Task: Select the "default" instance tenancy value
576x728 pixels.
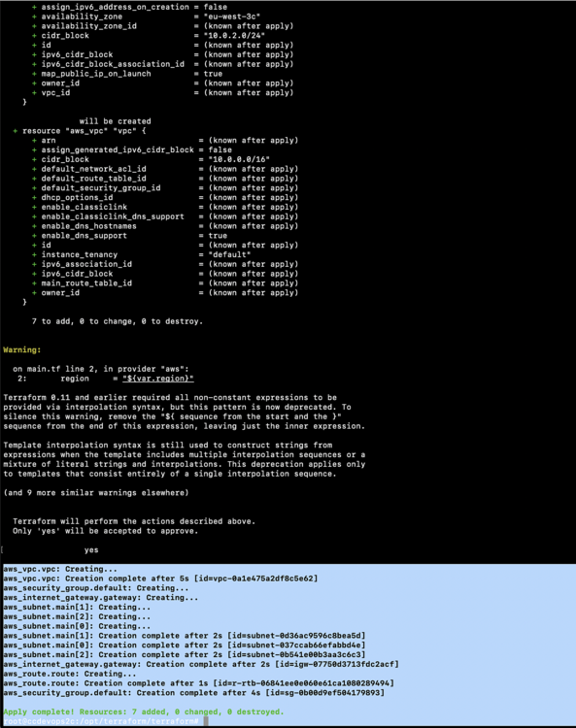Action: 229,254
